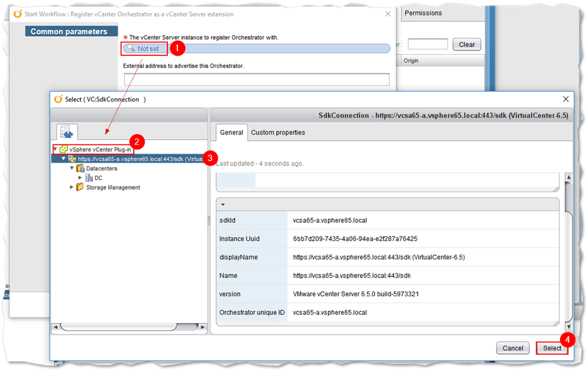The width and height of the screenshot is (588, 371).
Task: Click the Origin column header
Action: [442, 60]
